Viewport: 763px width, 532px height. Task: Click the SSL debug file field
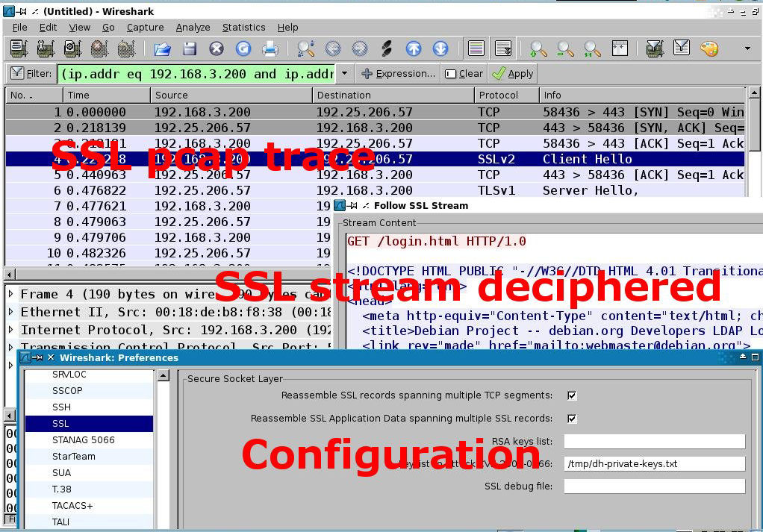click(x=655, y=486)
